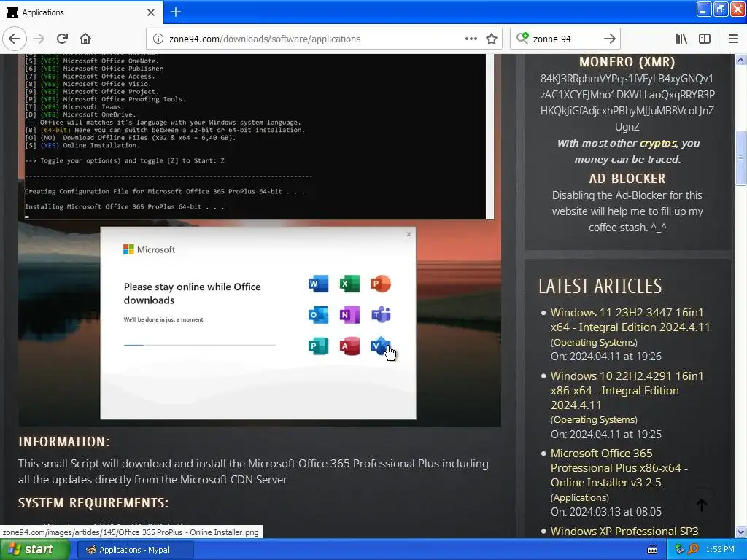Focus the search box containing 'zonne 94'

(x=565, y=39)
